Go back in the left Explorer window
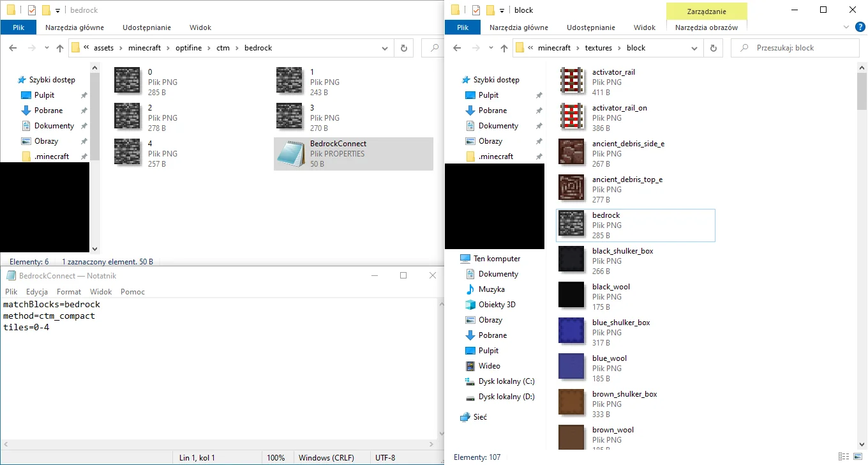The image size is (868, 465). (x=13, y=47)
